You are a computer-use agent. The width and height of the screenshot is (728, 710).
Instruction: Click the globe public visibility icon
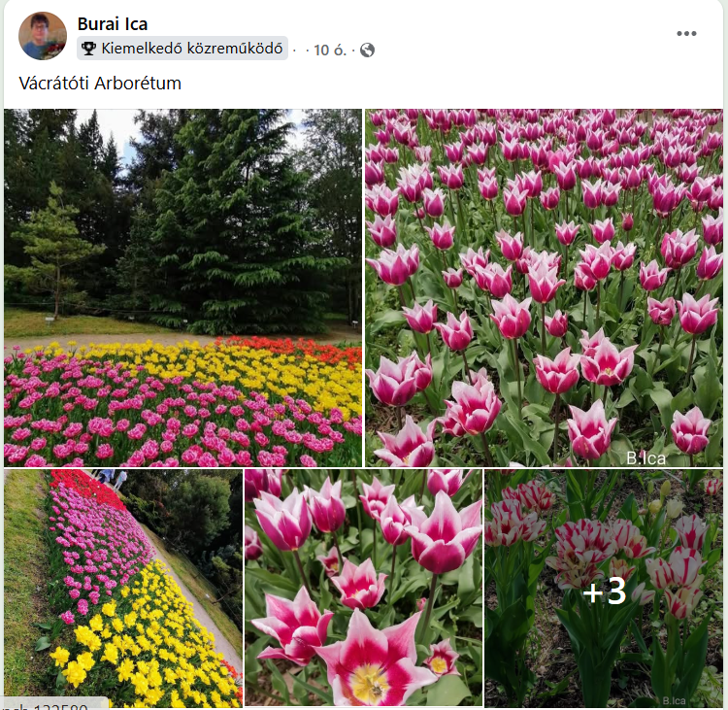(x=367, y=50)
